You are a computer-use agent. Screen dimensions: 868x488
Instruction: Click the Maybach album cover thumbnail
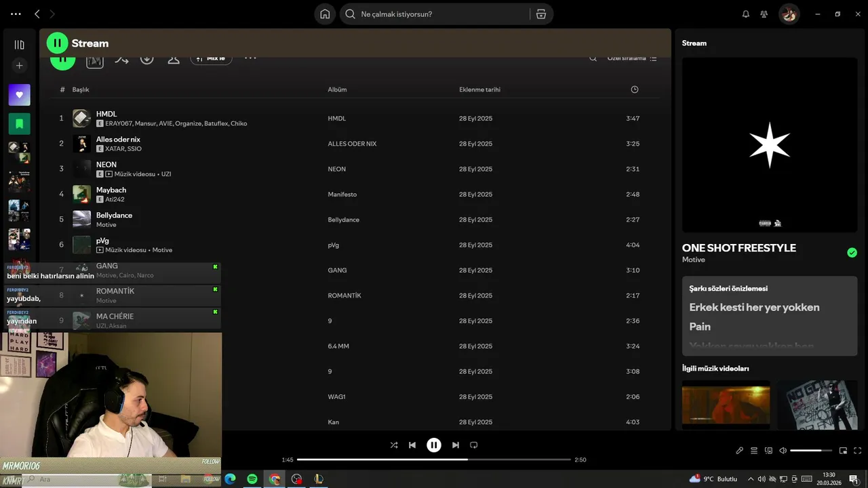[x=81, y=194]
